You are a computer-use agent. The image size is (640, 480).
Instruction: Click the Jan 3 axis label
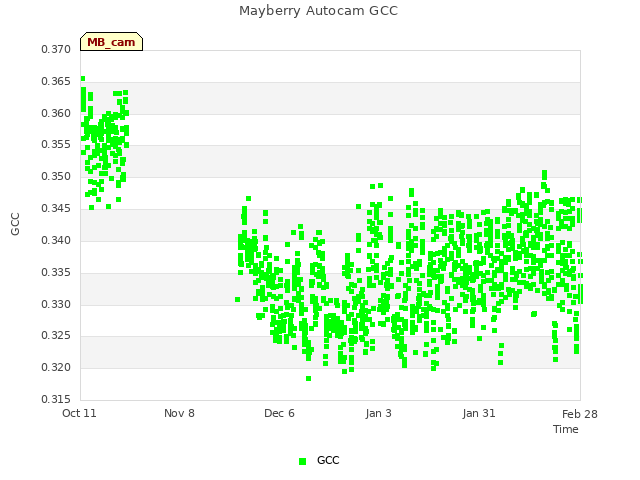[x=378, y=413]
